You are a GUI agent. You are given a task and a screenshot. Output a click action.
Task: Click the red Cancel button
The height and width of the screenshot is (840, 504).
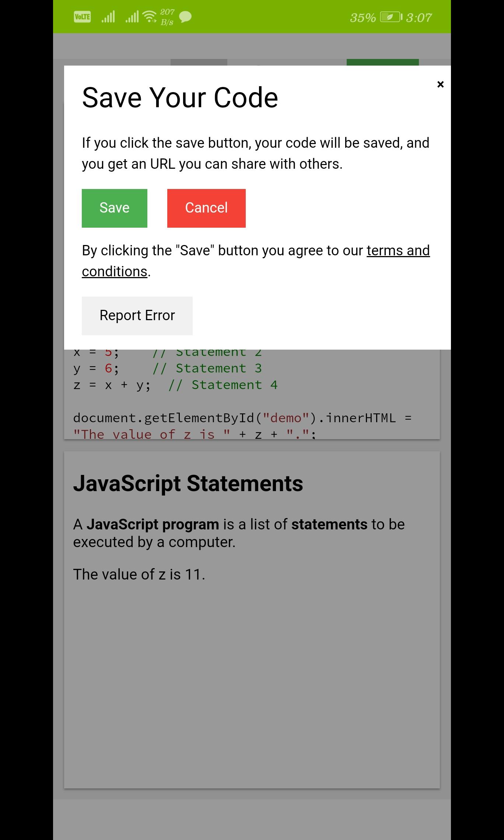click(206, 208)
